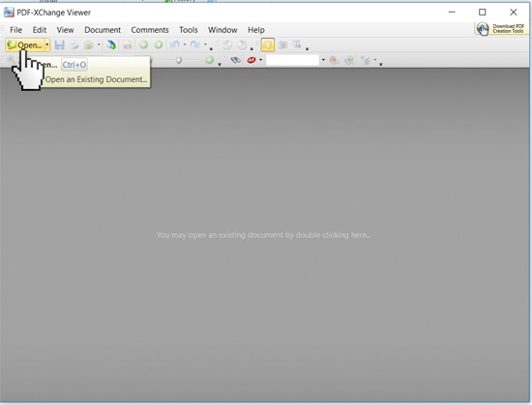Viewport: 532px width, 405px height.
Task: Click the Print icon
Action: coord(74,44)
